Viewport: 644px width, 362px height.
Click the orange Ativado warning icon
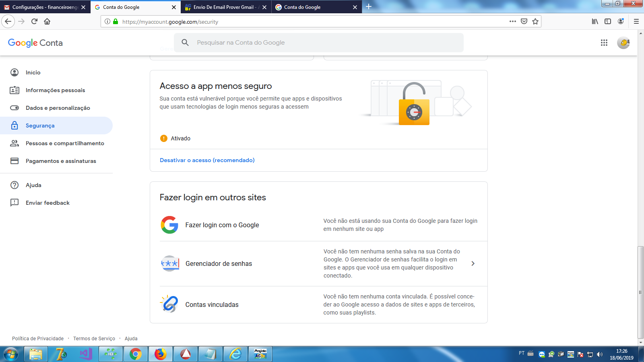click(x=164, y=138)
